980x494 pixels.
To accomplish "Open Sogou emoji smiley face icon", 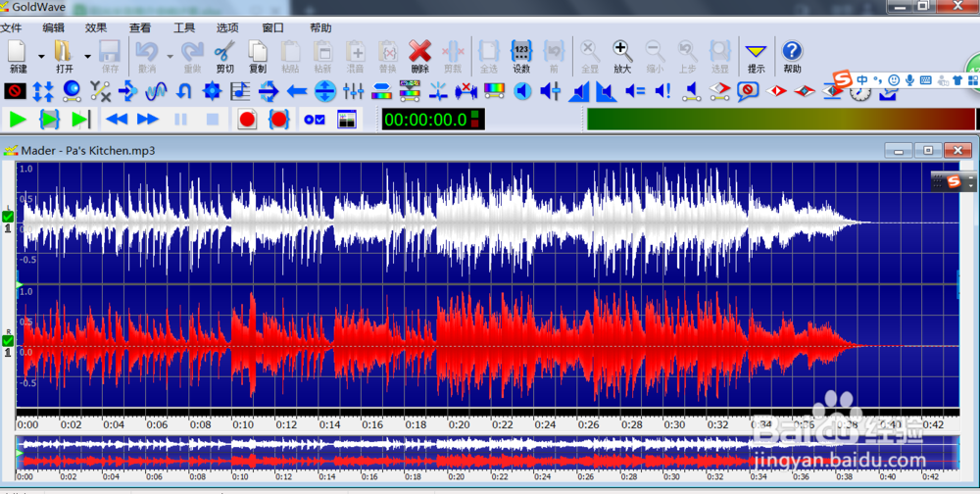I will click(x=894, y=80).
